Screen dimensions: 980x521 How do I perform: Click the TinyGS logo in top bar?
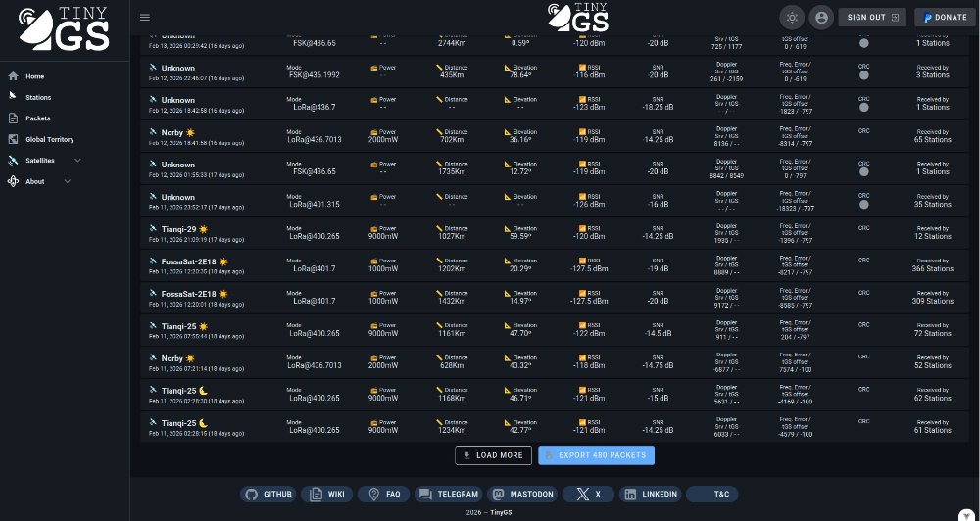[578, 17]
